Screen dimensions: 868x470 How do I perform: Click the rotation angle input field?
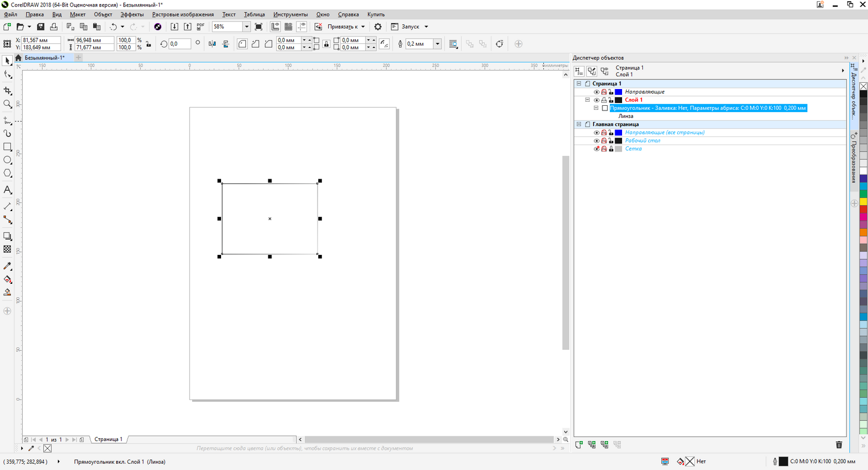pos(179,44)
